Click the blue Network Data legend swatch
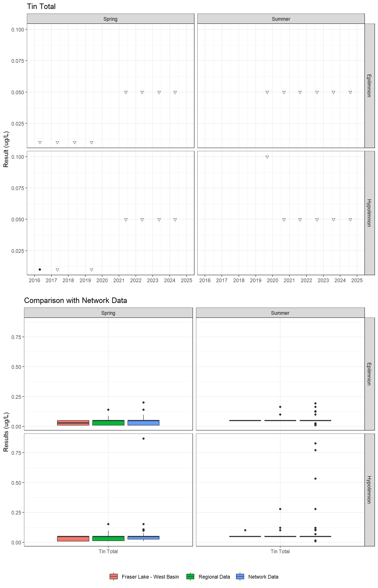Image resolution: width=378 pixels, height=588 pixels. 240,576
